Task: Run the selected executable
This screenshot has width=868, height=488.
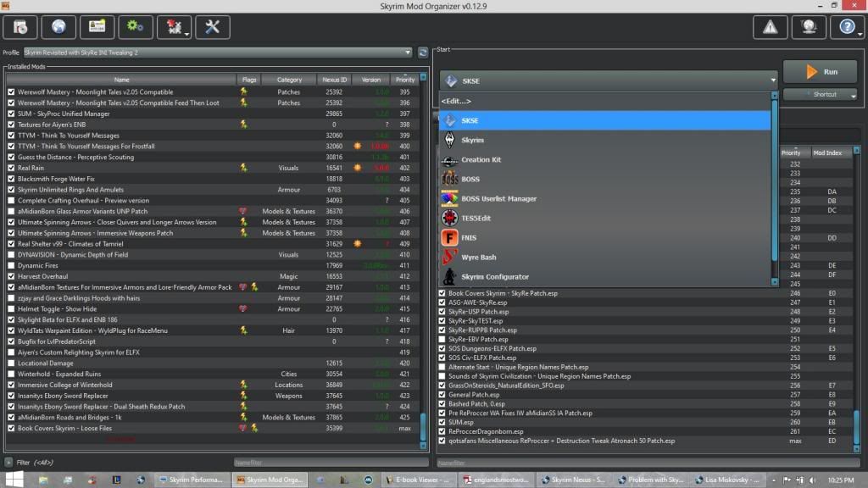Action: (x=820, y=72)
